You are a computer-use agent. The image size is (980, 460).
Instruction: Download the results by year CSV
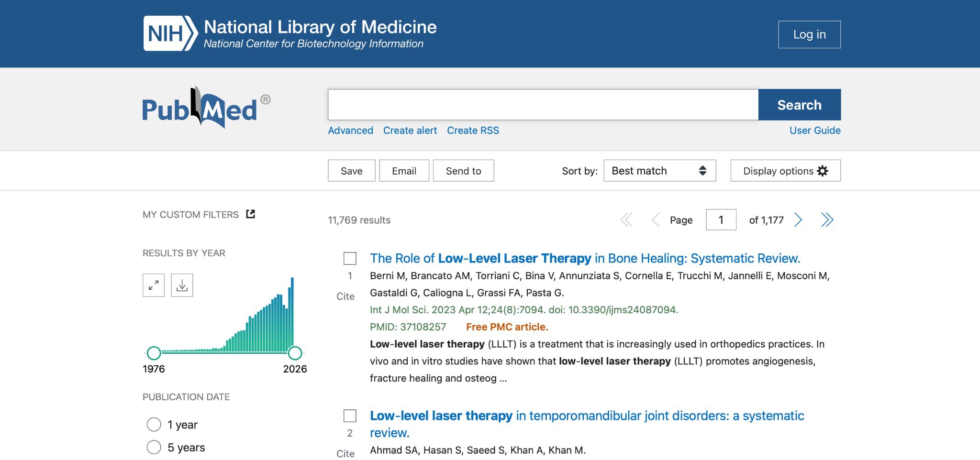[x=182, y=285]
